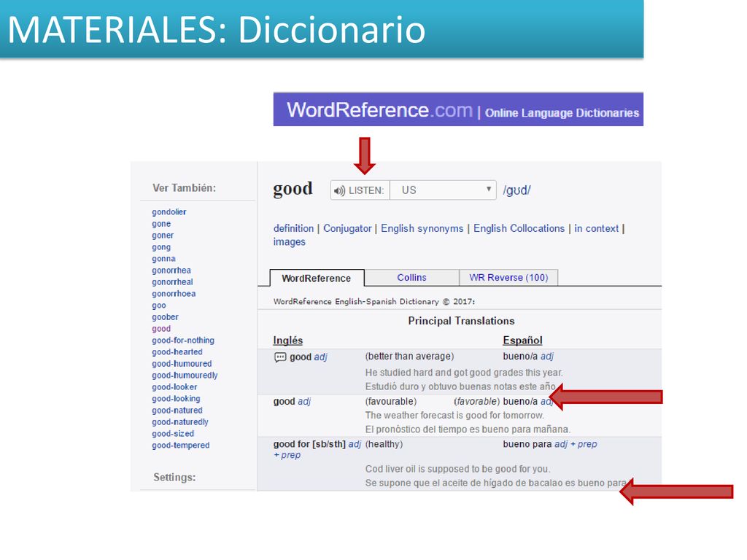The image size is (747, 560).
Task: Open the US accent dropdown
Action: click(443, 190)
